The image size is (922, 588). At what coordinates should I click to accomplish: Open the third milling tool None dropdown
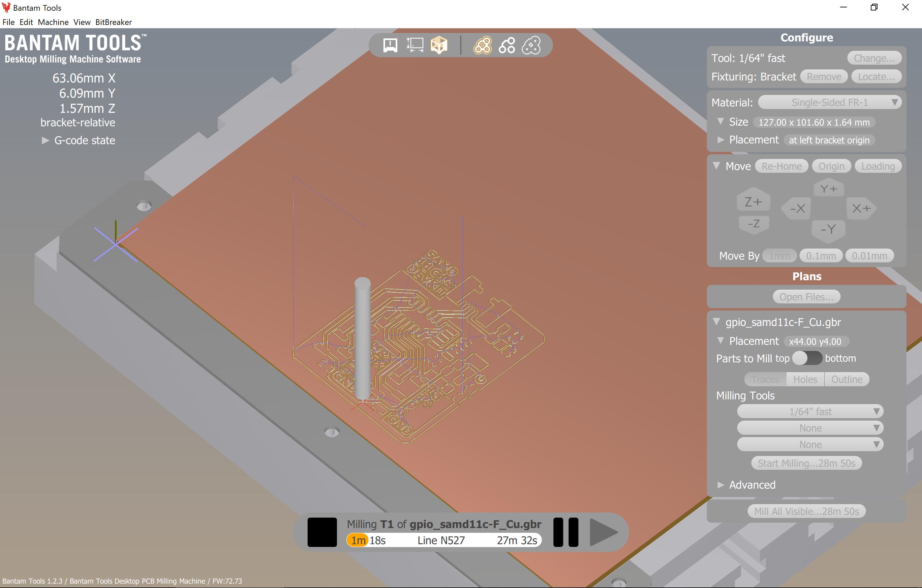[810, 444]
